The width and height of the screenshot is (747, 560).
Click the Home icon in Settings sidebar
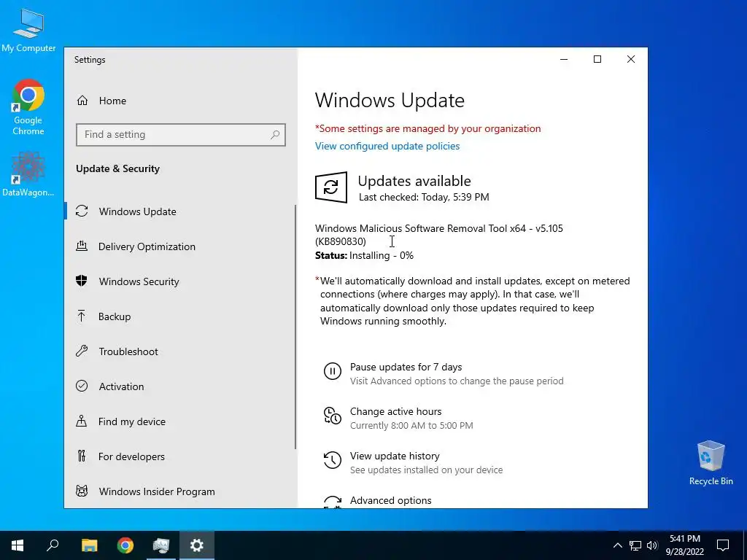point(82,101)
